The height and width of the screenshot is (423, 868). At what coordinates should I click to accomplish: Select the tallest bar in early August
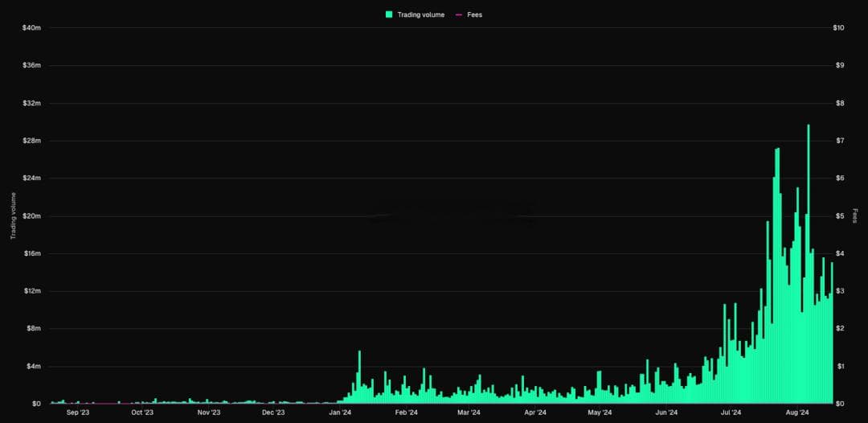point(809,264)
